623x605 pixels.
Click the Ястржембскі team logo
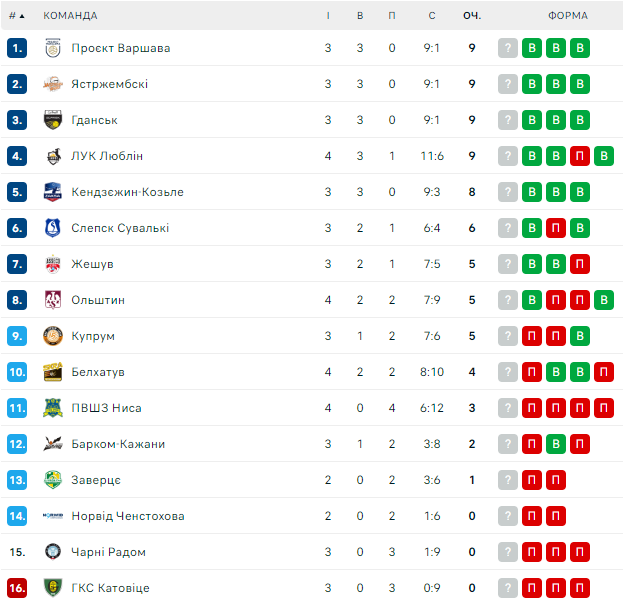click(53, 84)
